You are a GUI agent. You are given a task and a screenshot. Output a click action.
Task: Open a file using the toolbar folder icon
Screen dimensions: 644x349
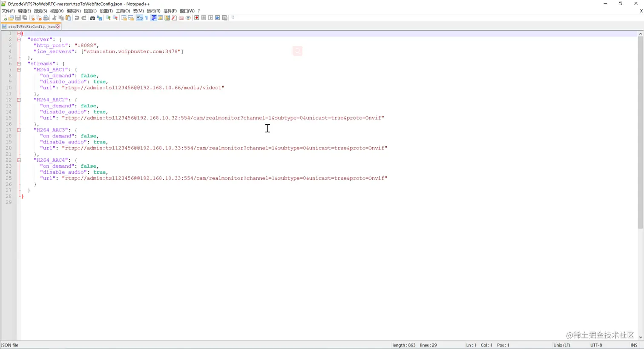pos(11,18)
